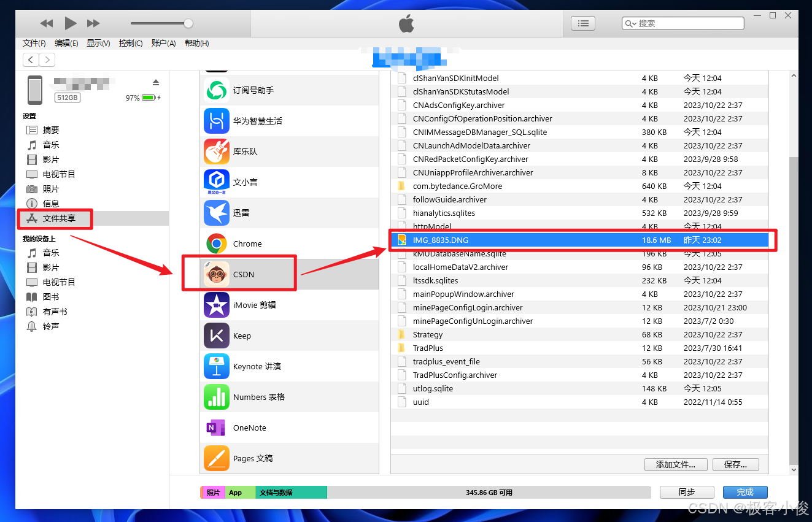The height and width of the screenshot is (522, 812).
Task: Click the 文档与数据 storage bar segment
Action: [292, 492]
